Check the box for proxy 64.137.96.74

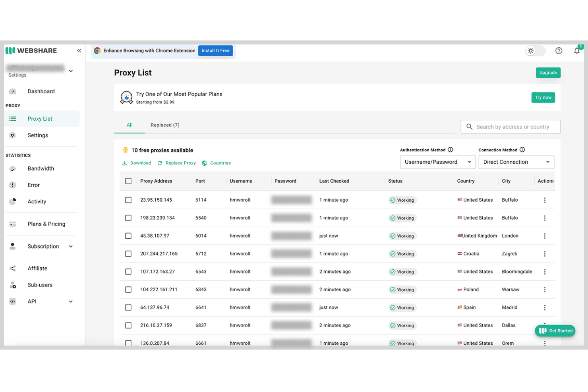pos(128,307)
